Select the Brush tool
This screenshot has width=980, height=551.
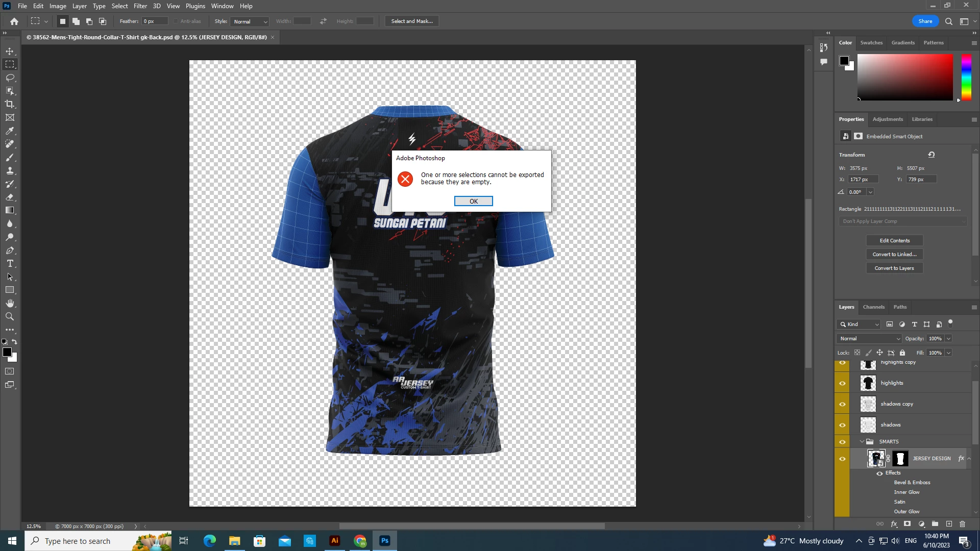click(x=10, y=157)
